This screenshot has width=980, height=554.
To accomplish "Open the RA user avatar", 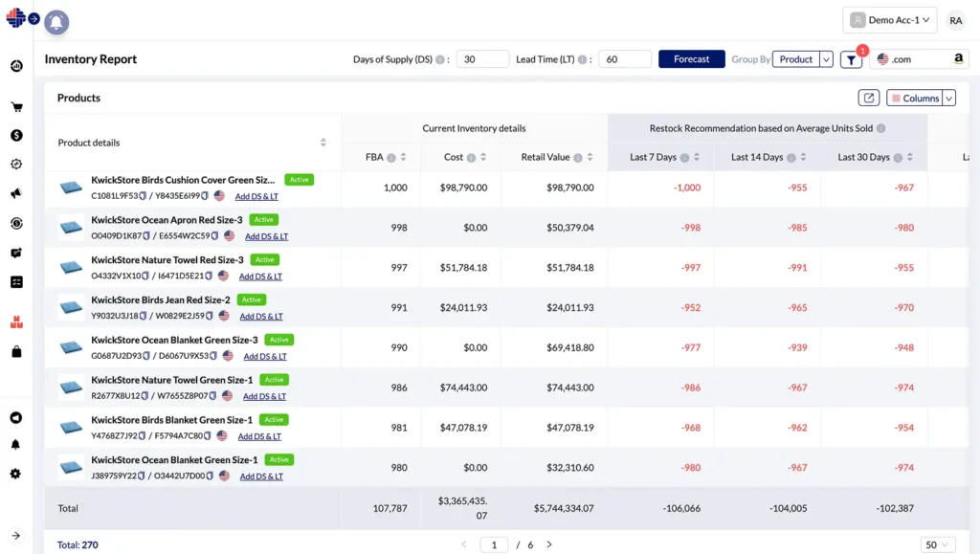I will [x=956, y=21].
